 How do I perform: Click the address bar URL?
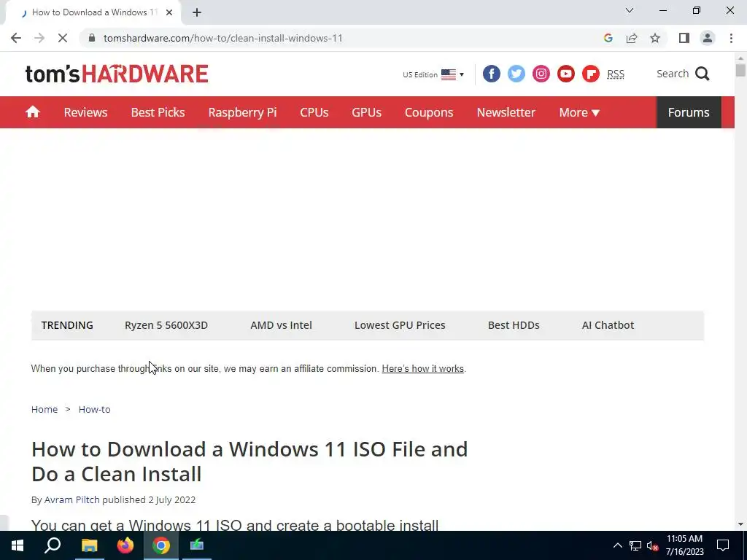[x=223, y=38]
